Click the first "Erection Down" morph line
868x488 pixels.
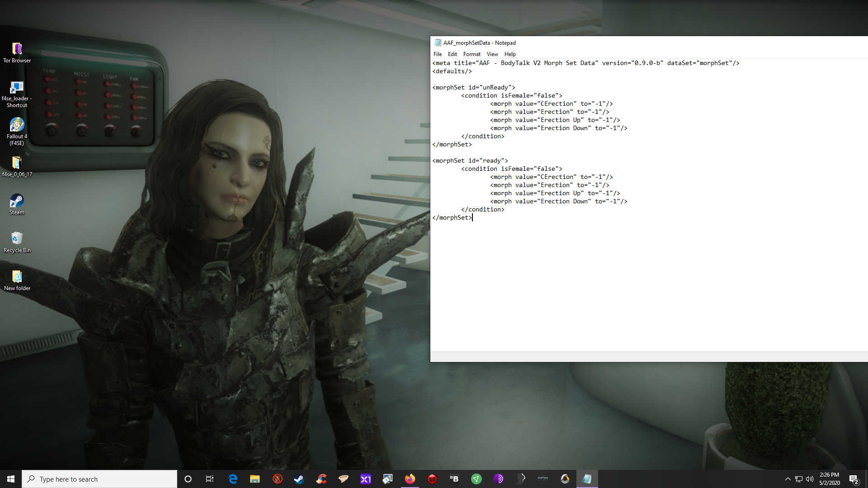pos(559,128)
